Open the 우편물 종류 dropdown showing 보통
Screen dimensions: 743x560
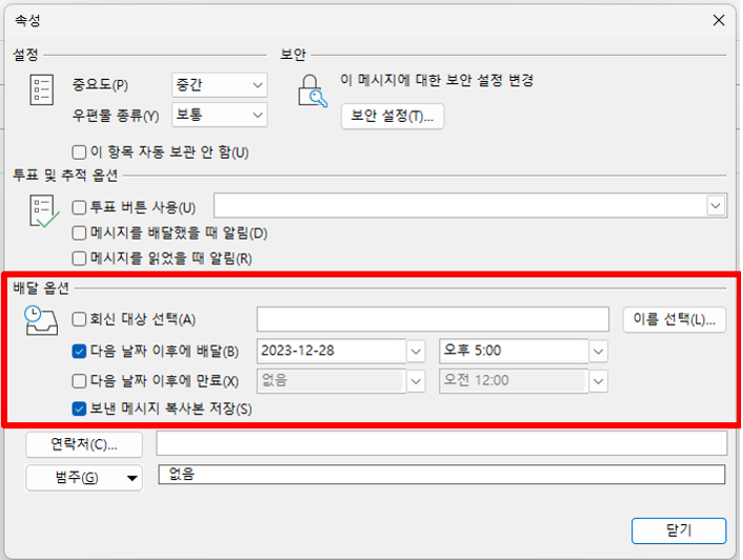pyautogui.click(x=220, y=115)
